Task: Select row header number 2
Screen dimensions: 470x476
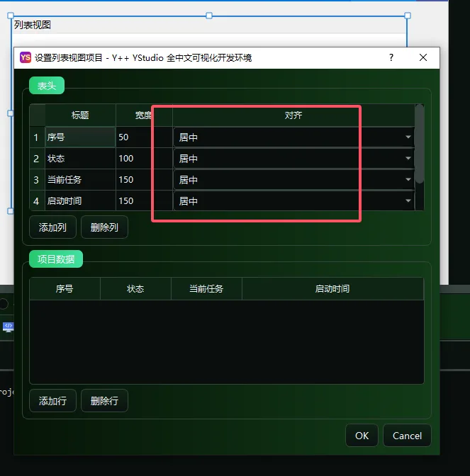Action: (36, 159)
